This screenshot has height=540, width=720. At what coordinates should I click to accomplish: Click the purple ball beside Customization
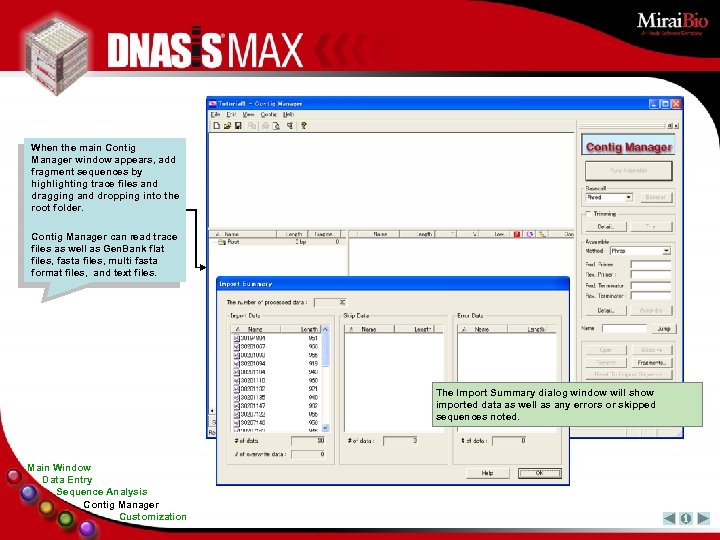(87, 529)
